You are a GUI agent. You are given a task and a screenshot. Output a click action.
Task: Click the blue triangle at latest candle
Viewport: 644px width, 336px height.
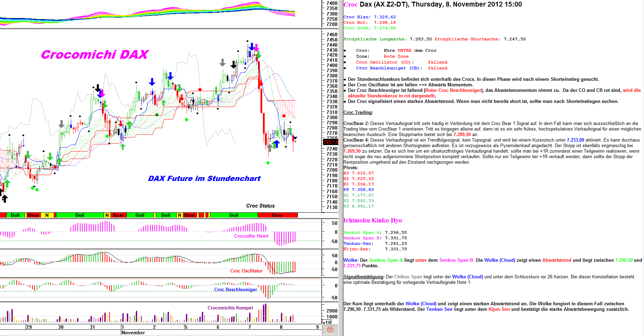pos(295,138)
